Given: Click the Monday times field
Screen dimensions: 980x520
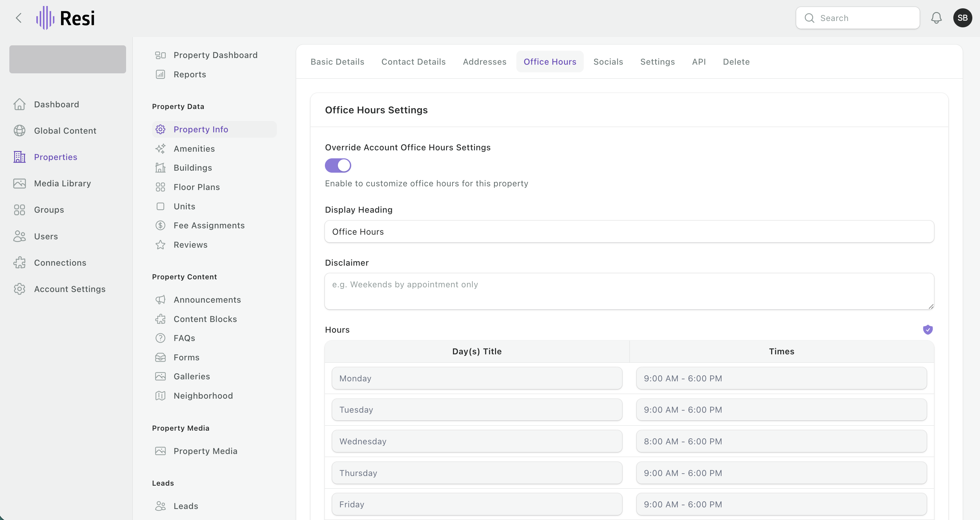Looking at the screenshot, I should tap(782, 378).
